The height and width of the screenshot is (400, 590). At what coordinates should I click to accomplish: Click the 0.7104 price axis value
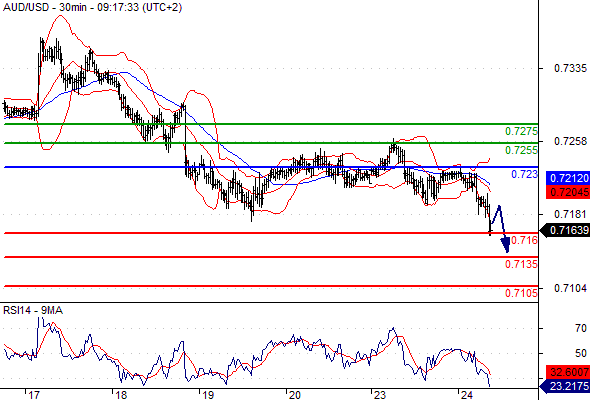[570, 288]
